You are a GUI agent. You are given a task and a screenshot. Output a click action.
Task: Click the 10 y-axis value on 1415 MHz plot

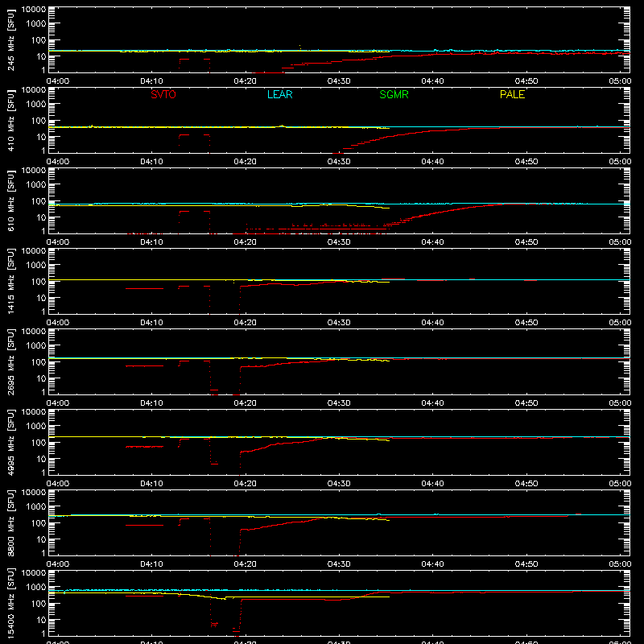(41, 298)
